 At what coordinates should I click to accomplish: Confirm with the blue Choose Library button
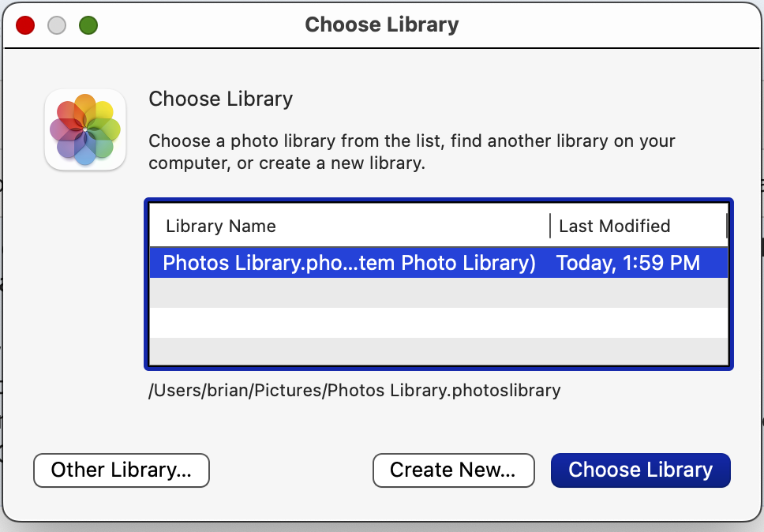click(640, 470)
